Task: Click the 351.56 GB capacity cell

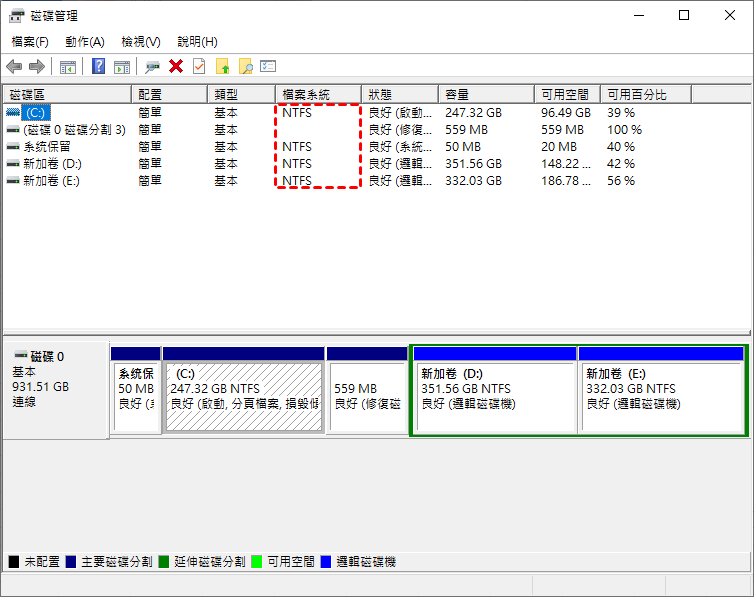Action: tap(473, 164)
